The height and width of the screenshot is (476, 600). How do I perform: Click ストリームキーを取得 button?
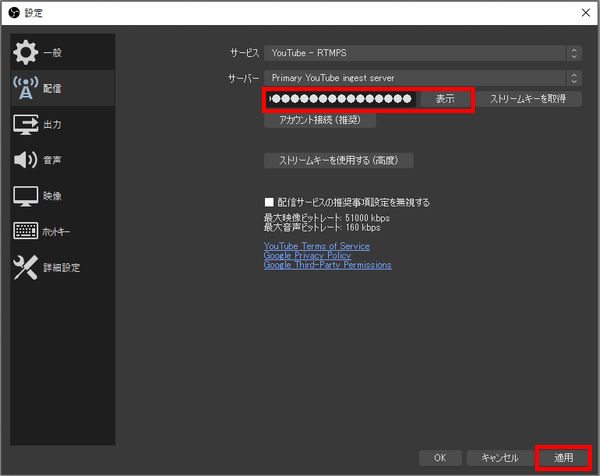tap(528, 99)
